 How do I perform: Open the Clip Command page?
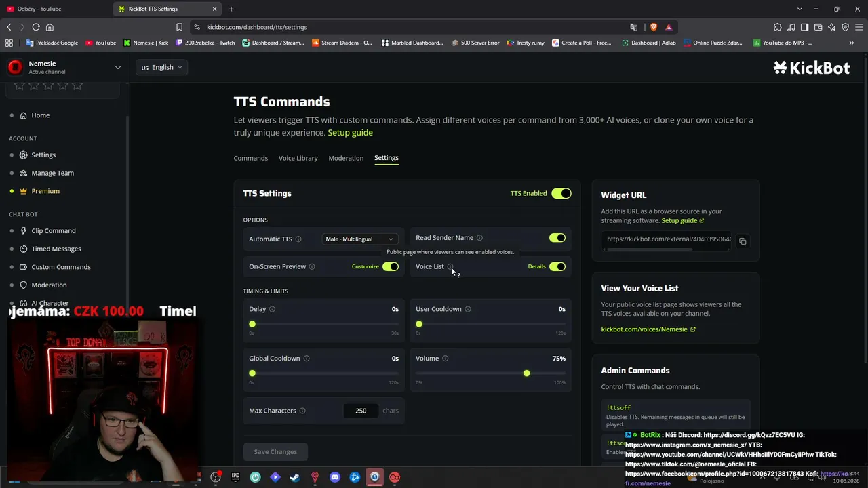point(54,231)
